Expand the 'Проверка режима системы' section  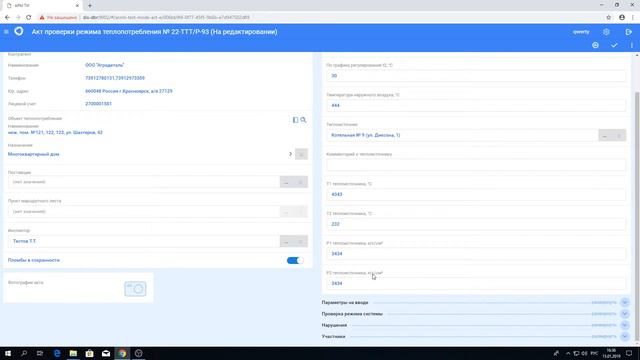tap(624, 314)
